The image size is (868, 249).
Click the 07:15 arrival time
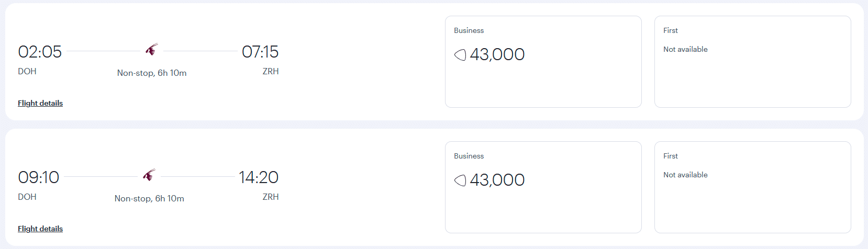click(260, 52)
